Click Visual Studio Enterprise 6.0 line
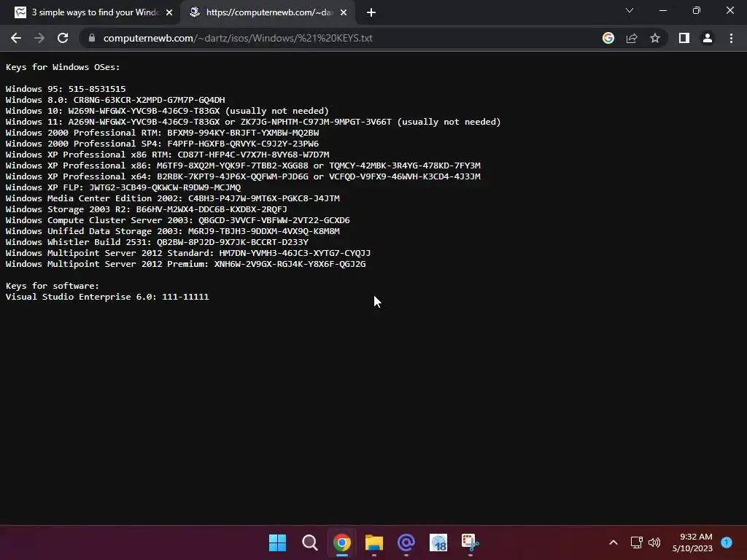Image resolution: width=747 pixels, height=560 pixels. [x=107, y=297]
